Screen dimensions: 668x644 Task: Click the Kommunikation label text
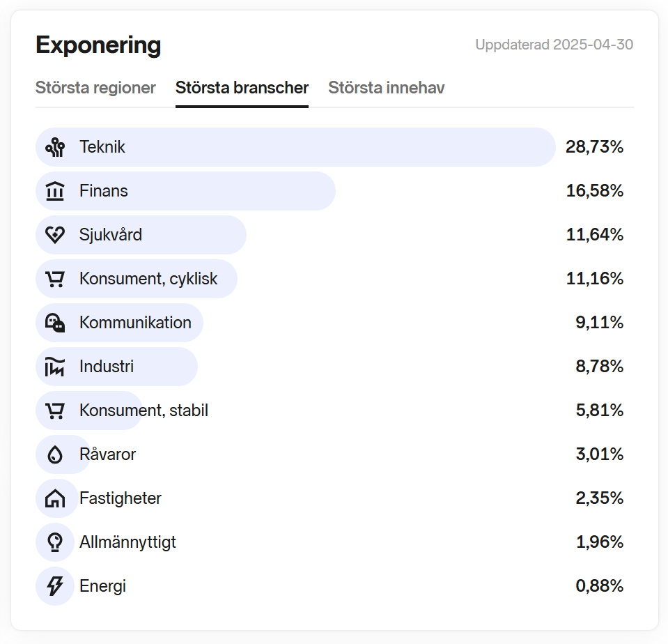pos(135,323)
